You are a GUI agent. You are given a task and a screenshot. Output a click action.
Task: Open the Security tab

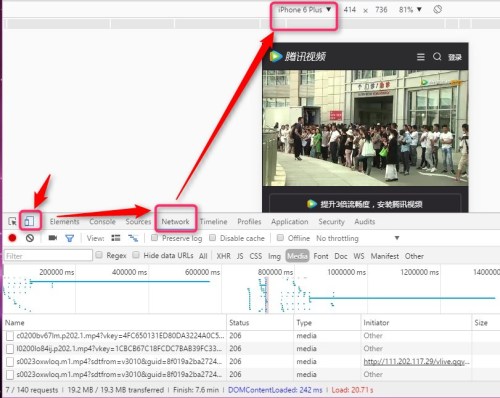331,222
